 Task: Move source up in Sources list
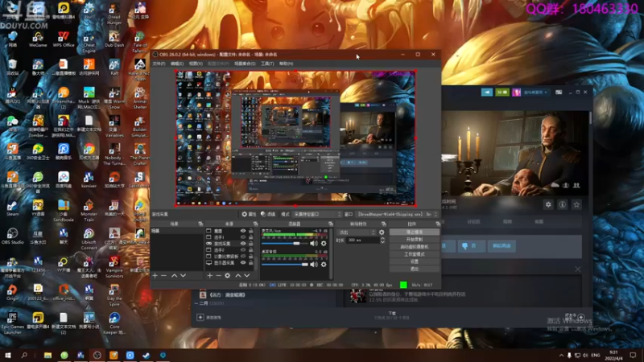point(237,276)
